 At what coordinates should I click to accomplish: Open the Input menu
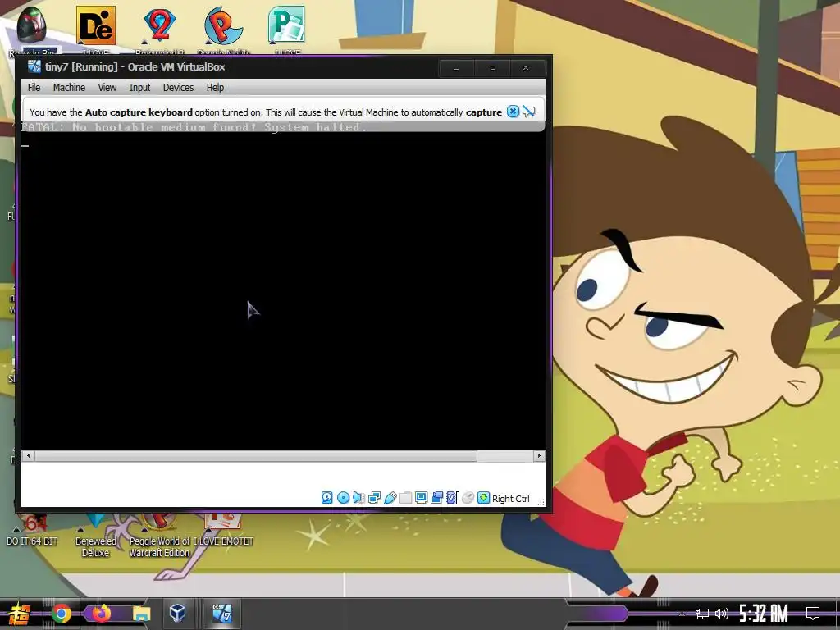coord(139,87)
